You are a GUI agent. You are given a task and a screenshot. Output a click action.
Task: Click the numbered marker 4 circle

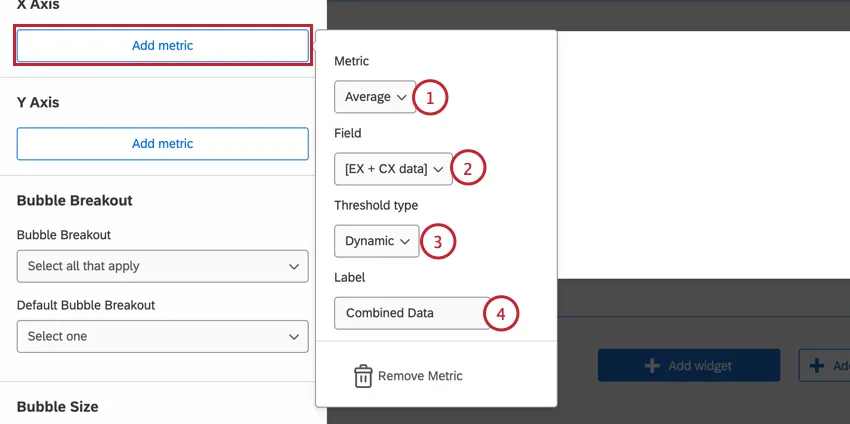(501, 313)
